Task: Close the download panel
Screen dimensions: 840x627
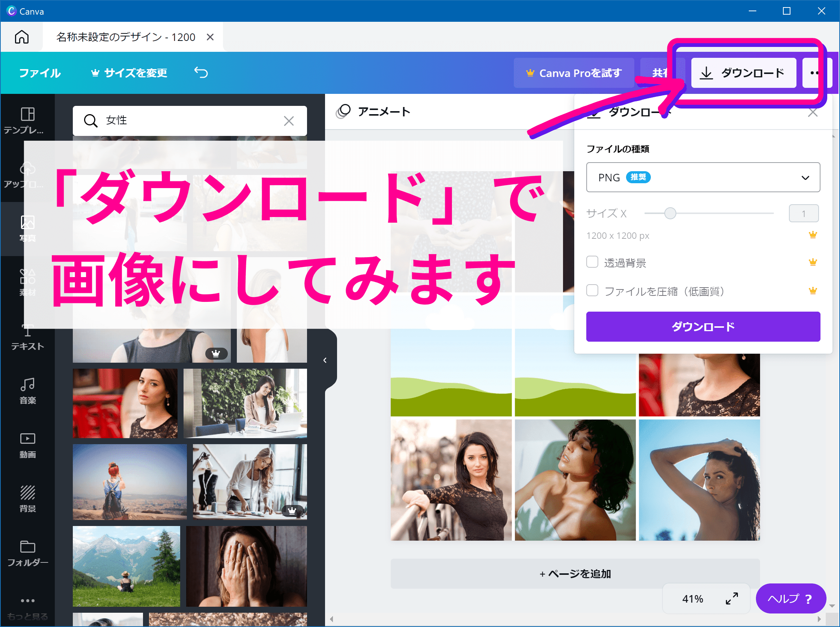Action: point(813,112)
